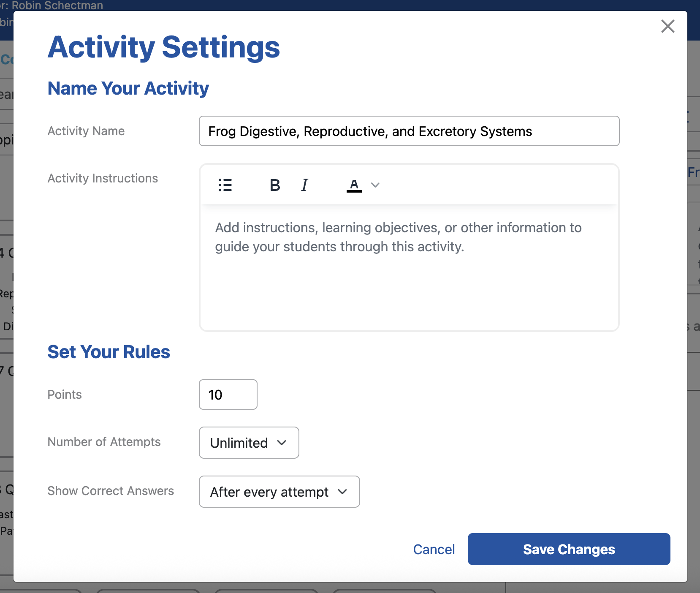Click the Show Correct Answers label
Screen dimensions: 700x593
pyautogui.click(x=111, y=491)
